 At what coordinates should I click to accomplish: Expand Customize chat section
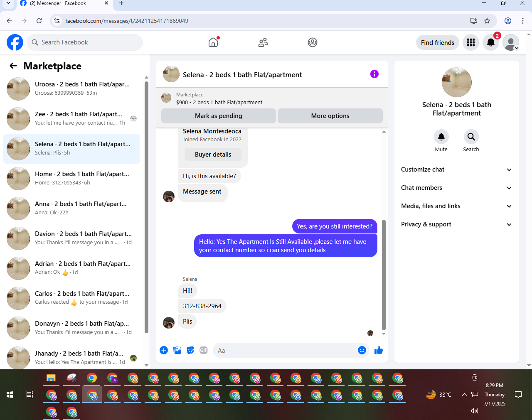(x=456, y=169)
